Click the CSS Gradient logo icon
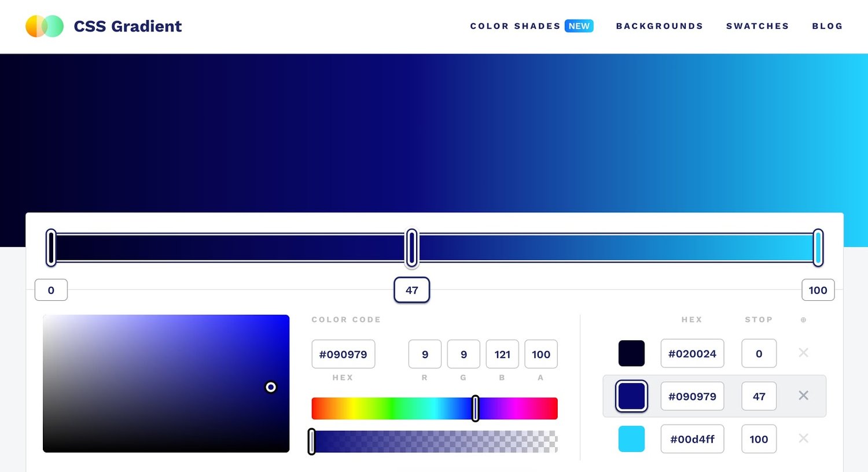 [45, 26]
